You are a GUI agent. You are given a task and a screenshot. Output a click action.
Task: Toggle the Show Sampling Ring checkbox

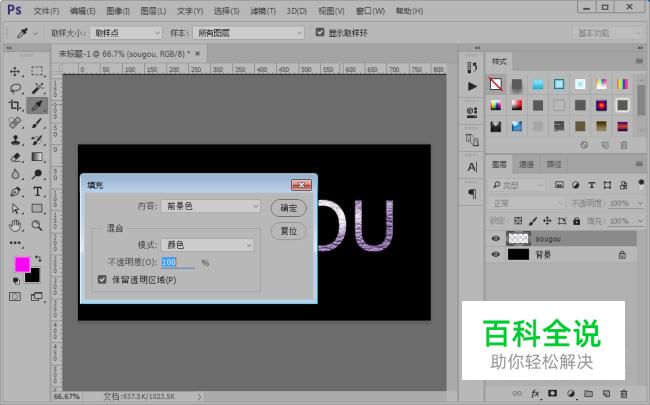(320, 32)
